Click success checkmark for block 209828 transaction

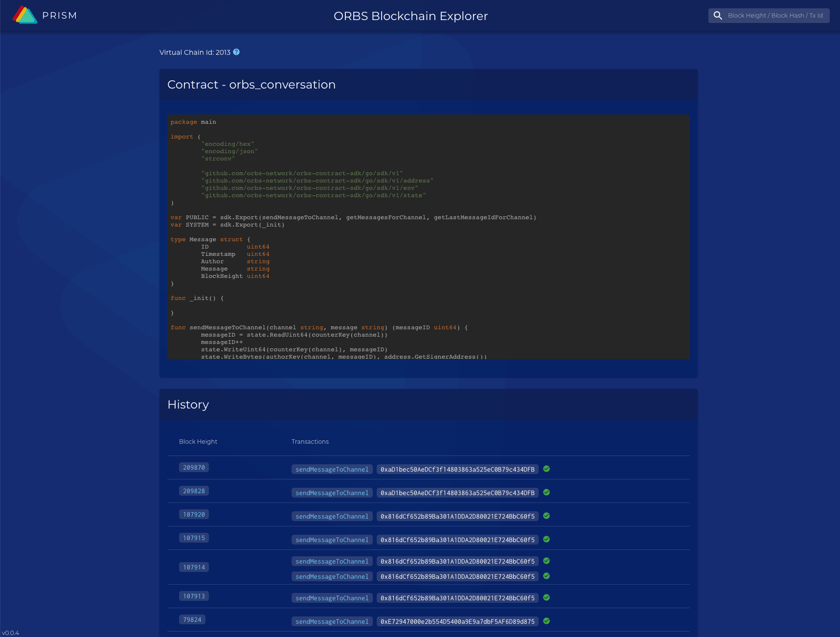tap(546, 492)
